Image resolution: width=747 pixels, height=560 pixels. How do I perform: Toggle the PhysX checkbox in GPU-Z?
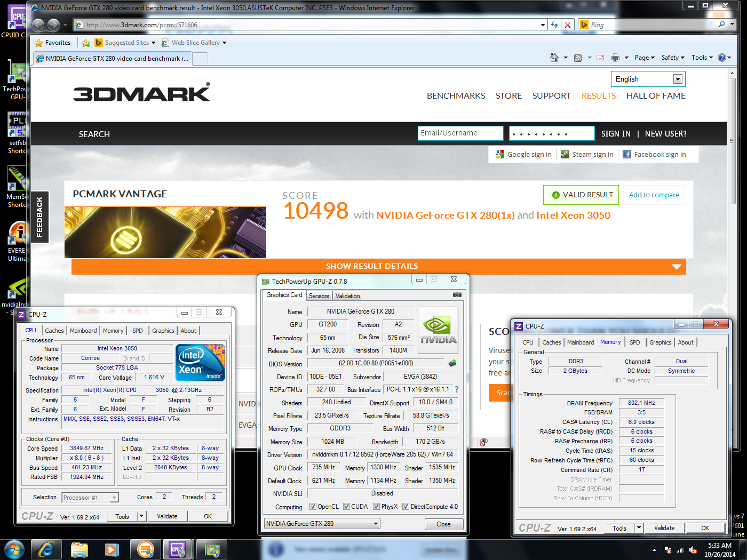point(376,507)
